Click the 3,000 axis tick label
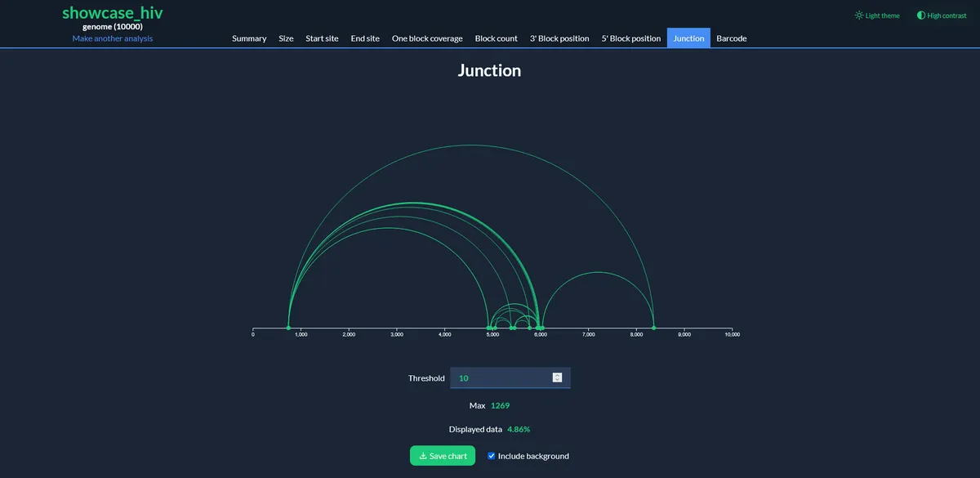Image resolution: width=980 pixels, height=478 pixels. [x=397, y=334]
